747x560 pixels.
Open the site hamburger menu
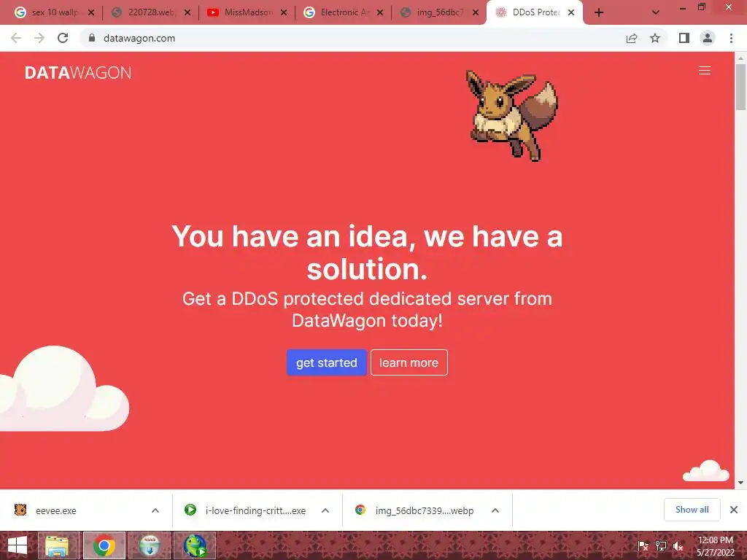coord(705,71)
